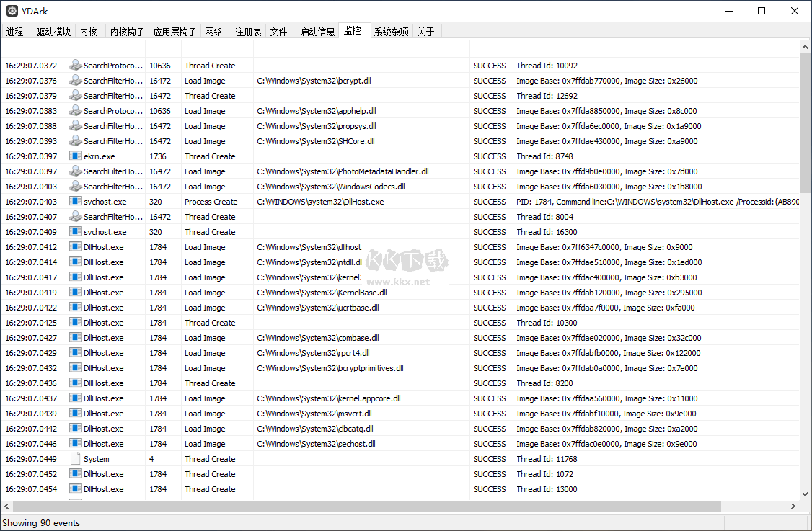Switch to the 内核钩子 tab

(x=127, y=32)
